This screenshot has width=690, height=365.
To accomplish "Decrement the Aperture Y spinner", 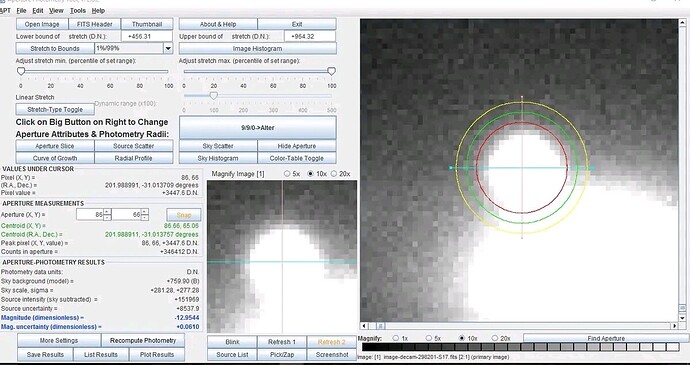I will pyautogui.click(x=145, y=218).
